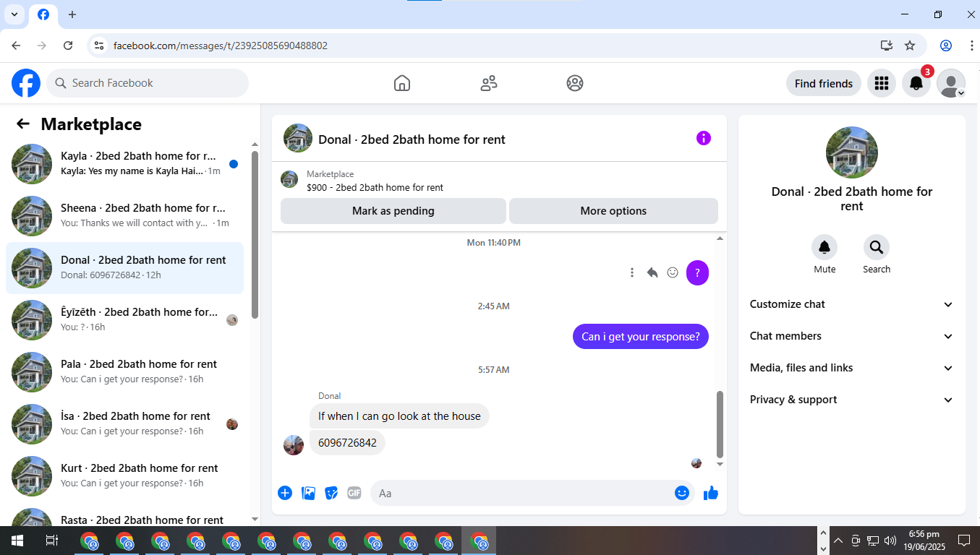Open the Facebook menu grid icon
The image size is (980, 555).
tap(881, 83)
